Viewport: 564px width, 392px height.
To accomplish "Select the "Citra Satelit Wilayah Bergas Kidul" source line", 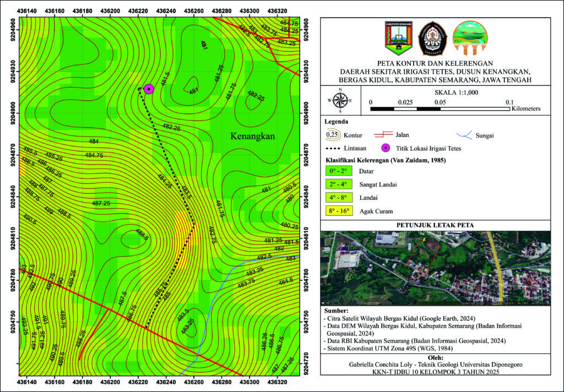I will [x=399, y=319].
